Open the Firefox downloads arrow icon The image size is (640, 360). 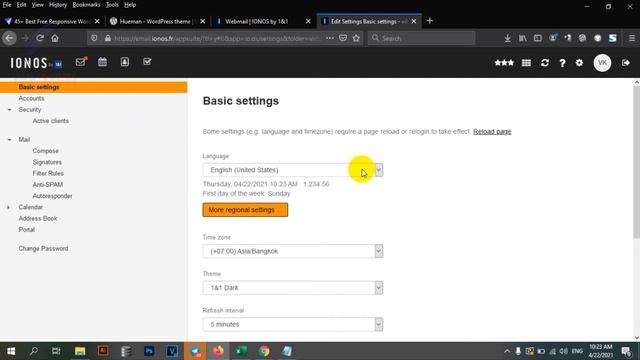pyautogui.click(x=507, y=38)
